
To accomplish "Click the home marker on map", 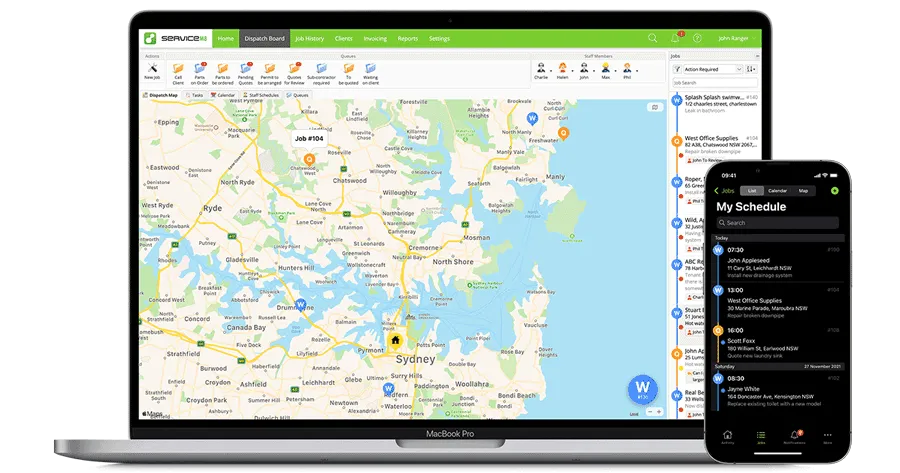I will 395,341.
